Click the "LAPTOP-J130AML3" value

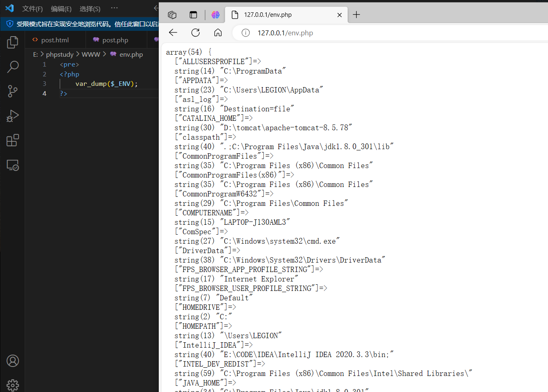(x=255, y=222)
